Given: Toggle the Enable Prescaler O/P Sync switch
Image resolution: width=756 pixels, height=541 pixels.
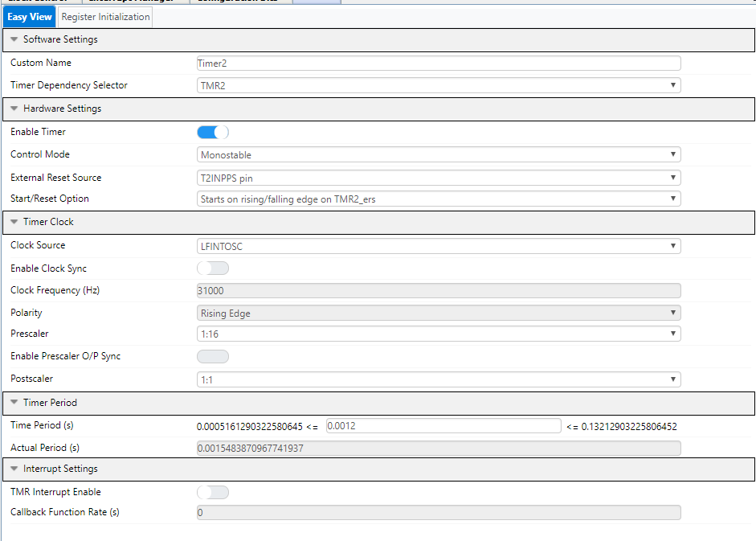Looking at the screenshot, I should coord(213,357).
